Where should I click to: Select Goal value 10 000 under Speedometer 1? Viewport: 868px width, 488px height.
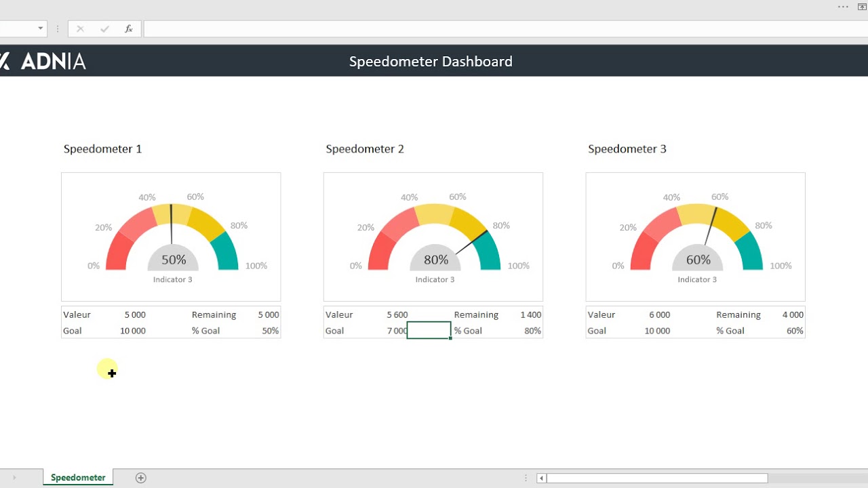click(x=133, y=331)
